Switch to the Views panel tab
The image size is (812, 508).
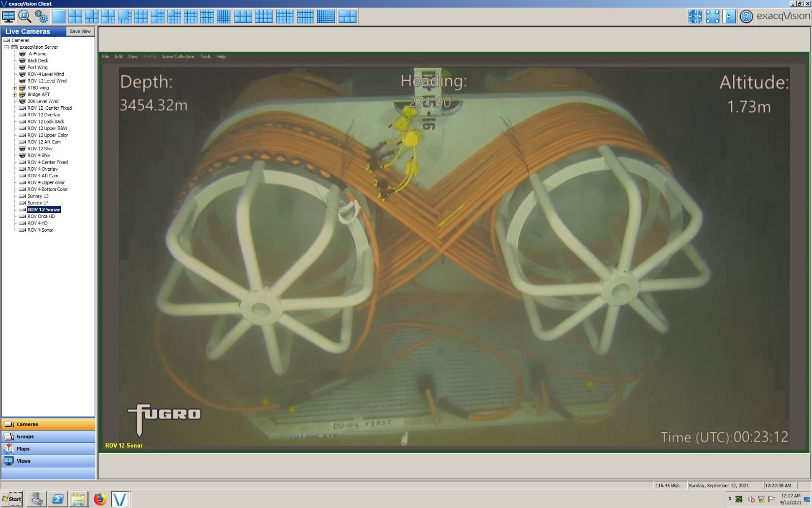tap(48, 461)
